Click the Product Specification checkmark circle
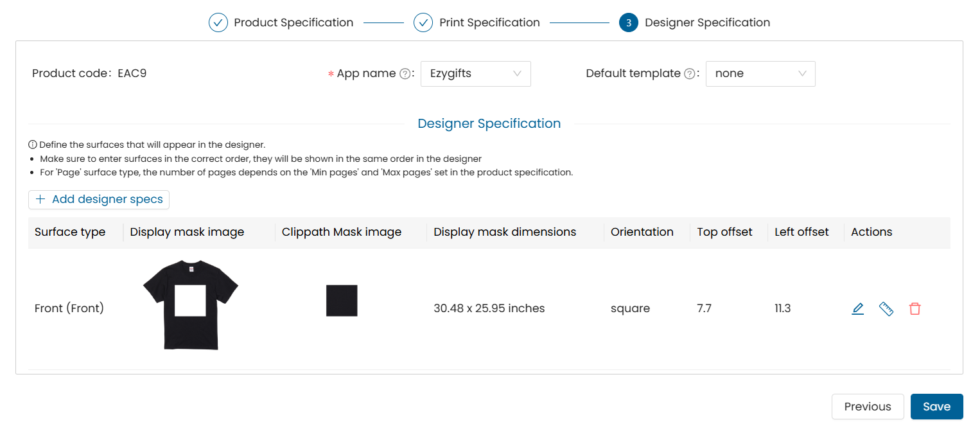The image size is (980, 431). click(218, 23)
